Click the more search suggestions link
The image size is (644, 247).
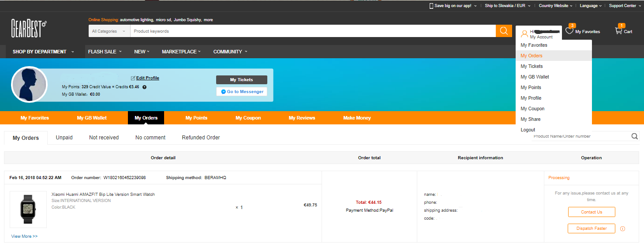click(208, 20)
